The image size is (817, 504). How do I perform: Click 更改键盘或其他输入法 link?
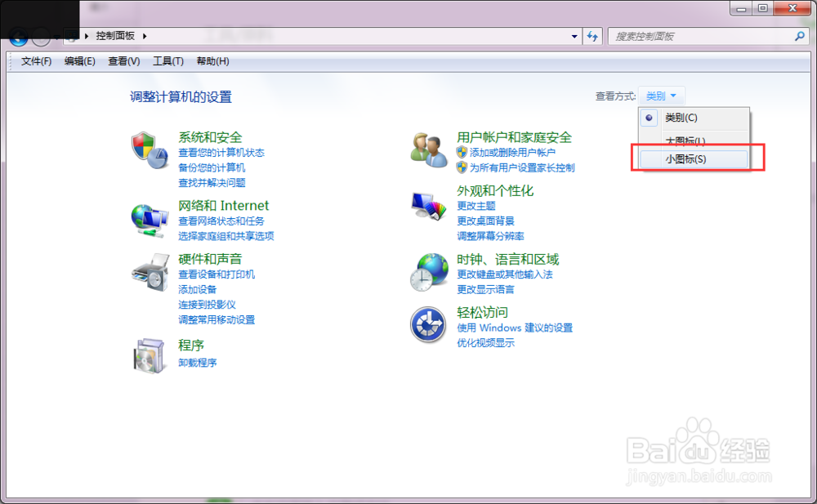click(x=505, y=274)
